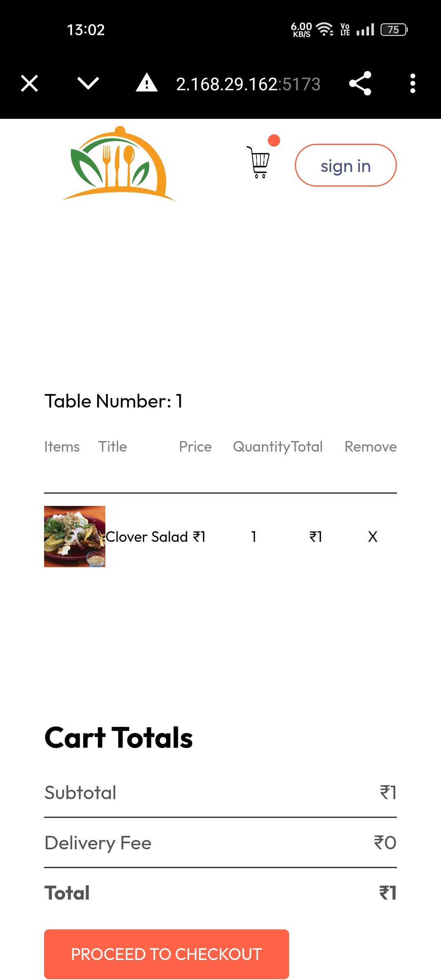Share the current page

360,83
